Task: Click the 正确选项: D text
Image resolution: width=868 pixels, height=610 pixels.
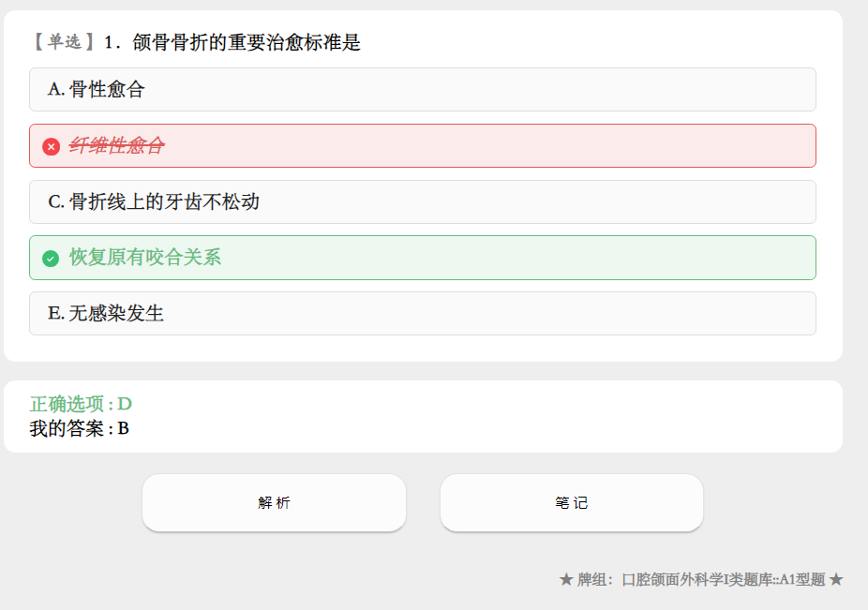Action: coord(81,404)
